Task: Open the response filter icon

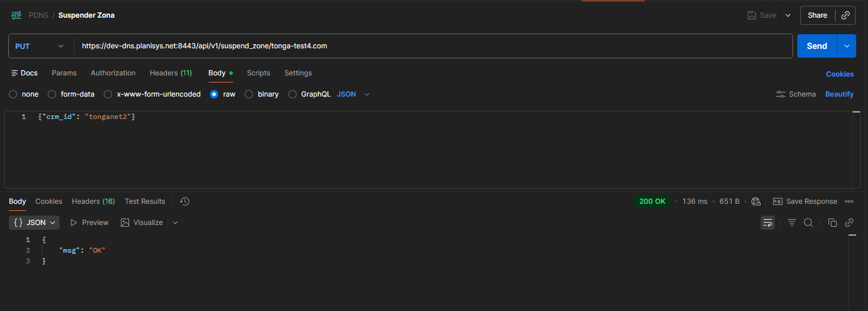Action: [x=792, y=223]
